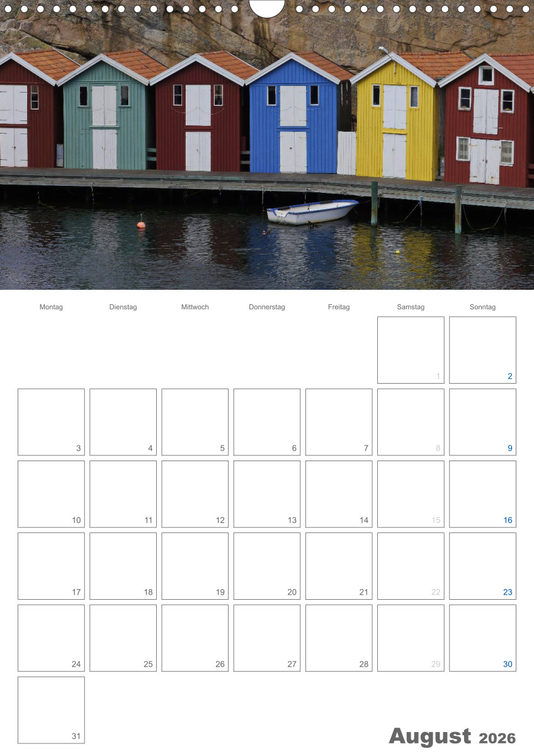Select the Sonntag column header

coord(482,307)
